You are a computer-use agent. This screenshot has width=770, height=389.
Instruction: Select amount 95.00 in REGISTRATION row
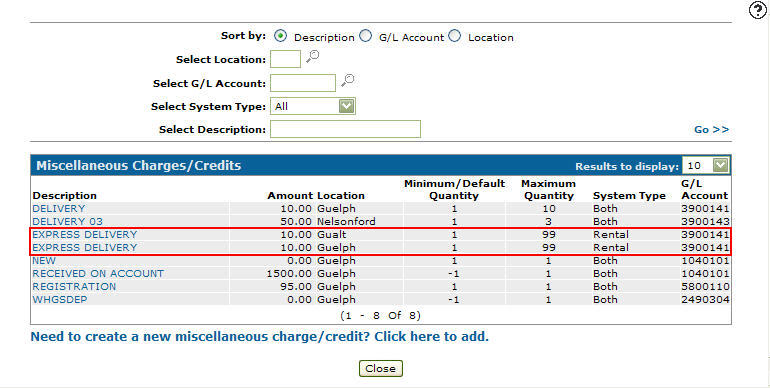[296, 286]
